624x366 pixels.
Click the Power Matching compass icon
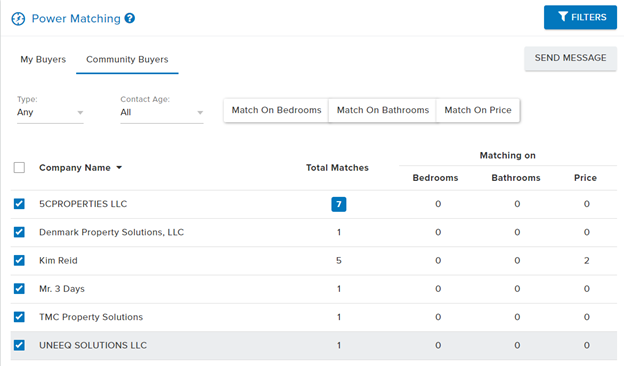click(18, 19)
